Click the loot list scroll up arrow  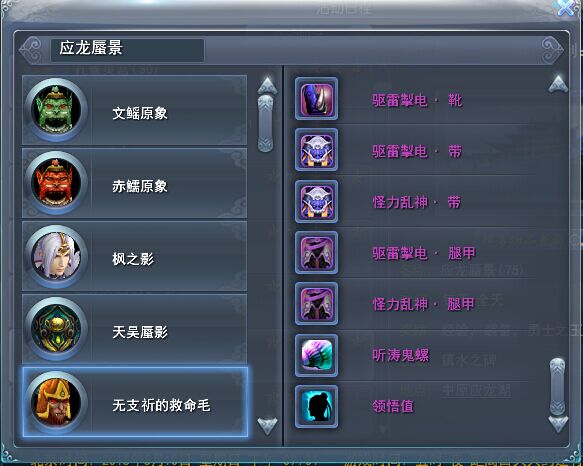[x=558, y=83]
